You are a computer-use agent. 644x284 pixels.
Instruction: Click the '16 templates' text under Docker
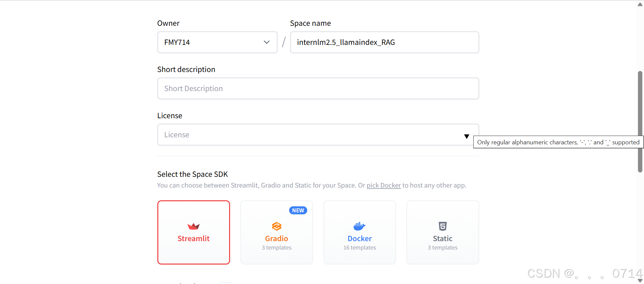coord(360,247)
